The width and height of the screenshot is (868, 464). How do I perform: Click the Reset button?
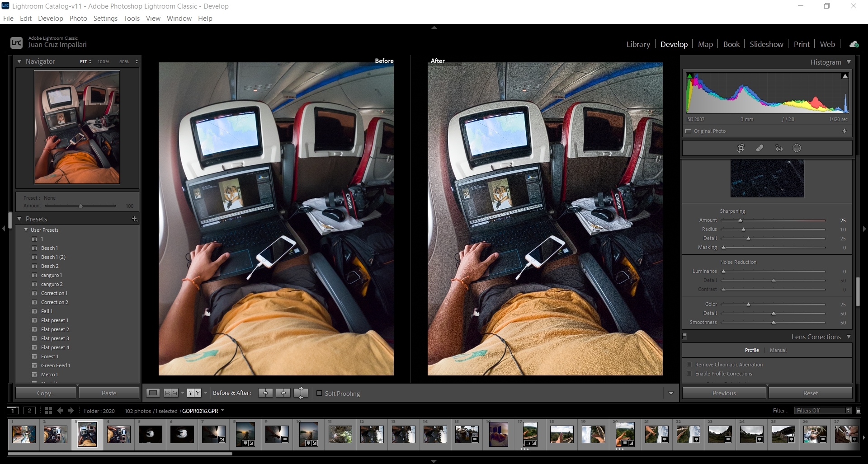(811, 393)
